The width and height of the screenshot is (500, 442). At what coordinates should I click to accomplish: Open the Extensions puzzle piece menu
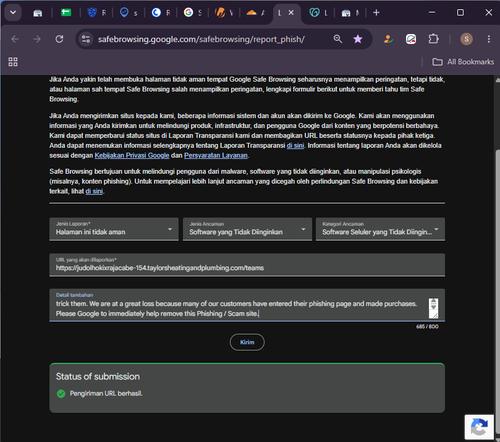click(433, 39)
